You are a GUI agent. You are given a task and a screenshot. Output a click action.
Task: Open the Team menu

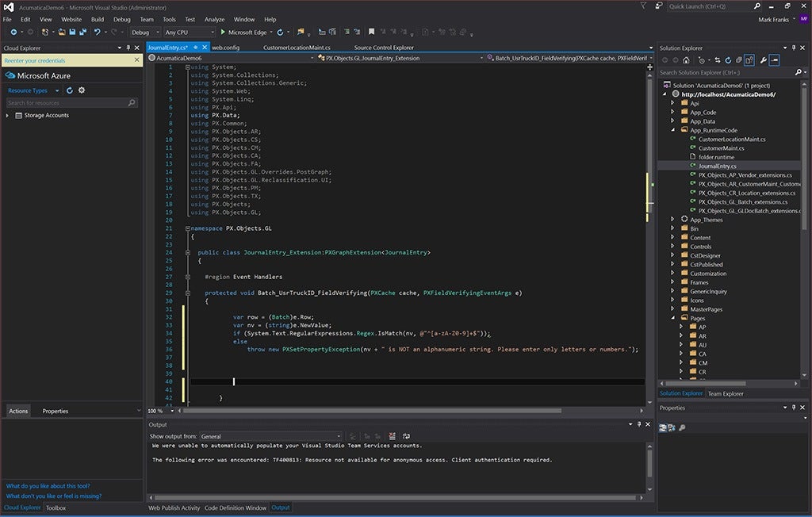tap(147, 19)
